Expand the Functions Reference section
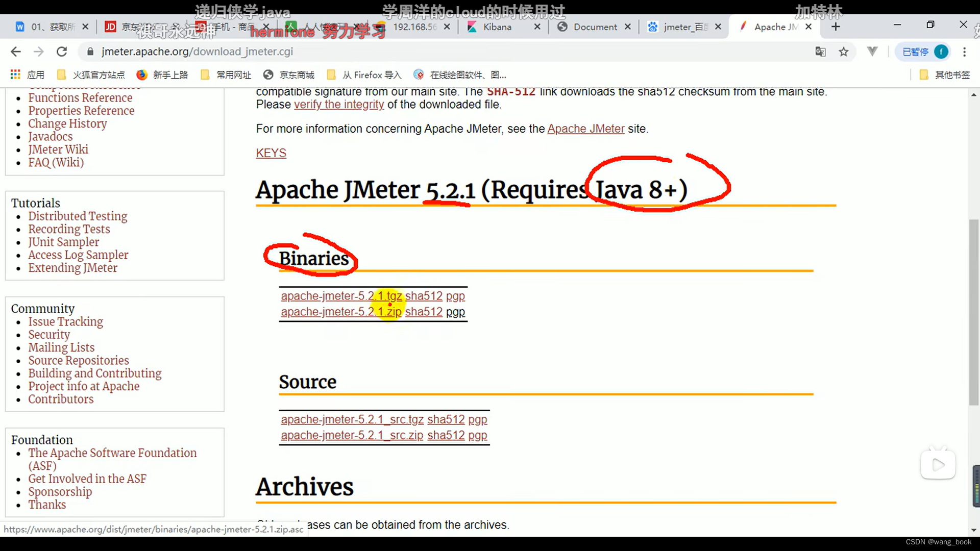 [x=80, y=97]
